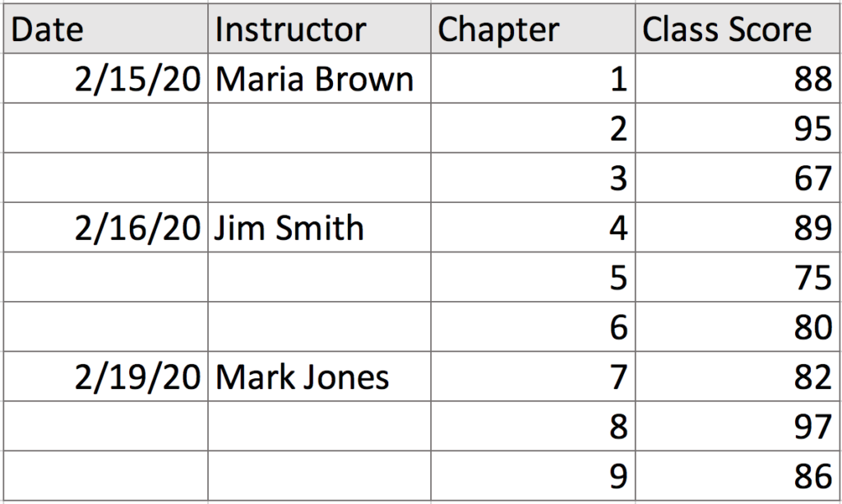The width and height of the screenshot is (842, 504).
Task: Select the Jim Smith cell
Action: 319,228
